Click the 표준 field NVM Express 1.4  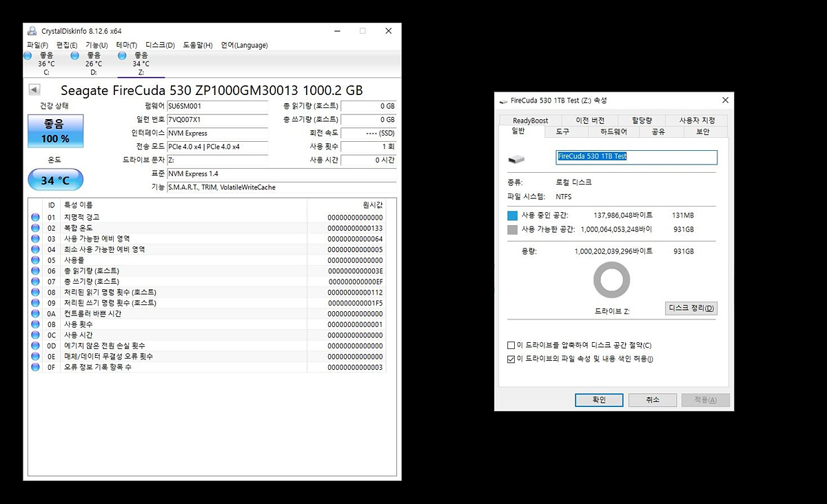tap(281, 174)
